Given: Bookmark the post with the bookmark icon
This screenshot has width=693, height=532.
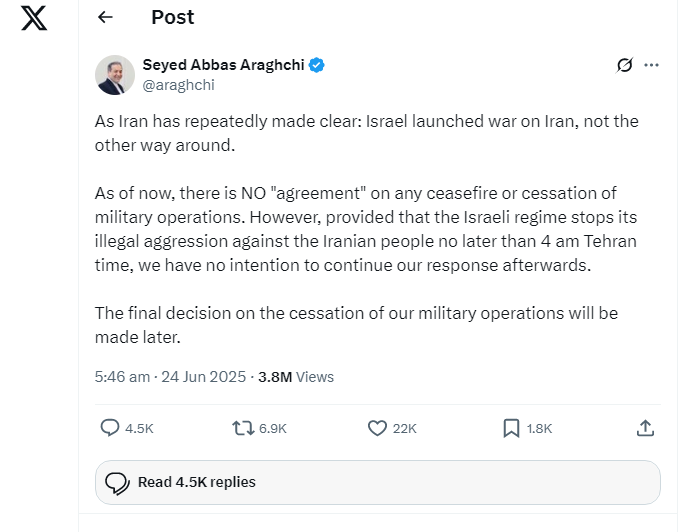Looking at the screenshot, I should [x=511, y=428].
